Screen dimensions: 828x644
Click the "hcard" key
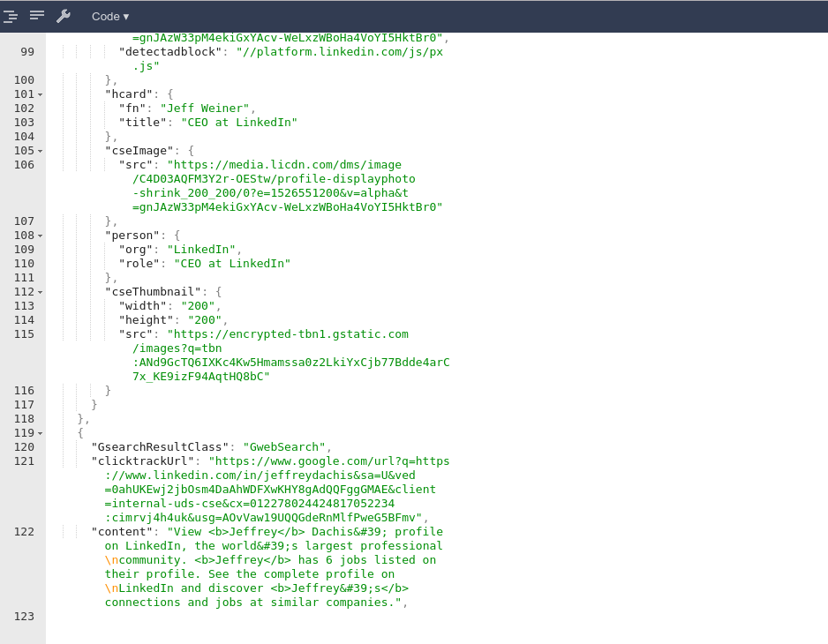[129, 94]
